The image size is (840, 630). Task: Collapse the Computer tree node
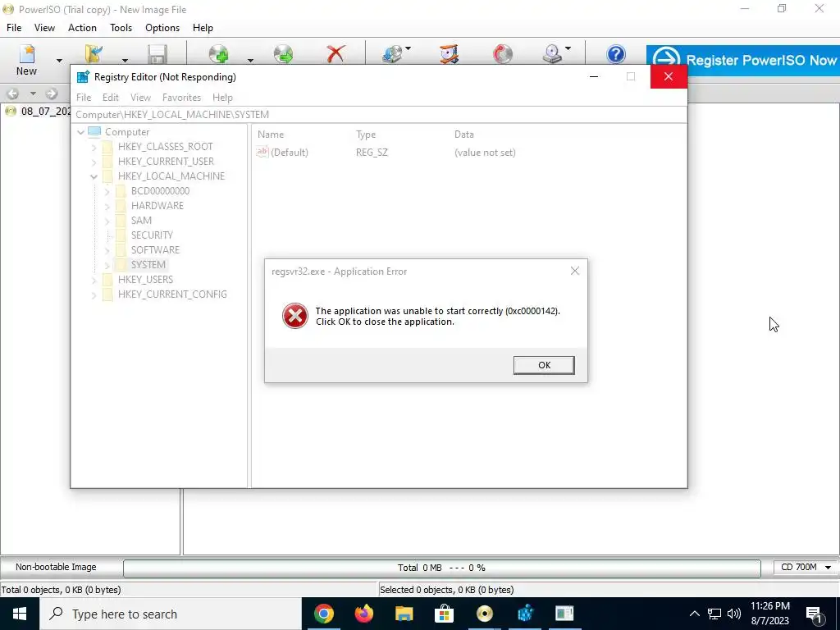coord(81,132)
